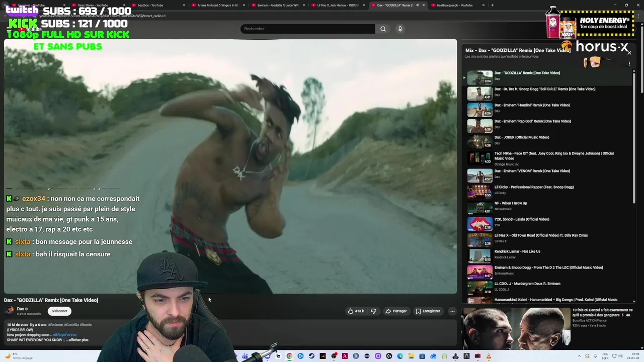
Task: Open the '10 fois où Denzel' video title
Action: click(x=602, y=312)
